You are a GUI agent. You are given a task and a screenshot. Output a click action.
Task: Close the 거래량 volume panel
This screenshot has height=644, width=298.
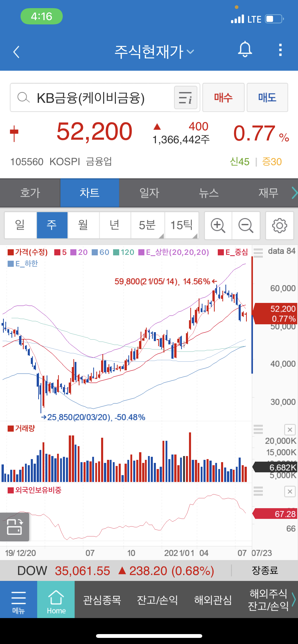[x=290, y=430]
